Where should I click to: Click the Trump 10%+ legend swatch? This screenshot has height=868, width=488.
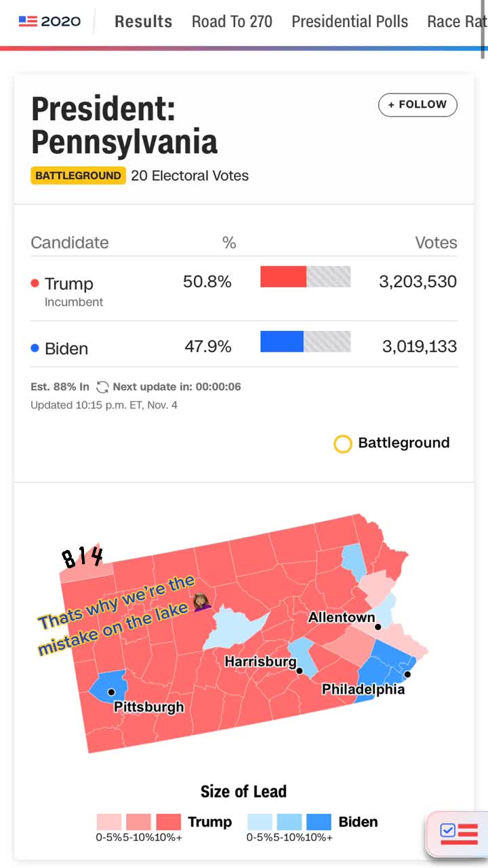click(x=169, y=822)
